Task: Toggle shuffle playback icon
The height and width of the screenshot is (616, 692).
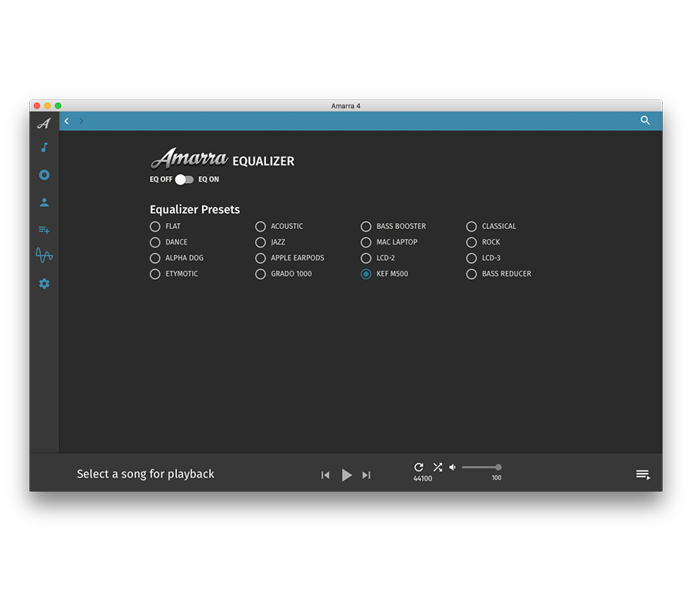Action: (x=437, y=467)
